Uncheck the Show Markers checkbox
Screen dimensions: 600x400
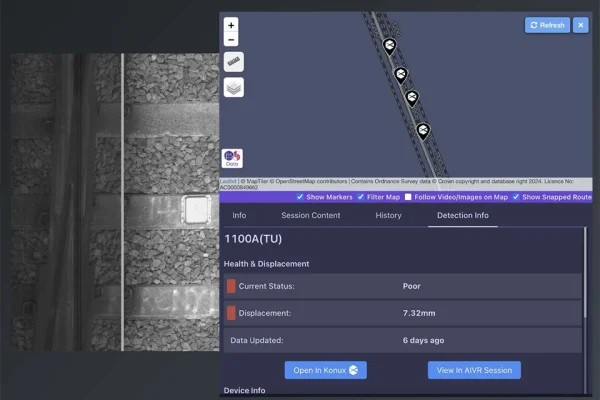pos(300,197)
